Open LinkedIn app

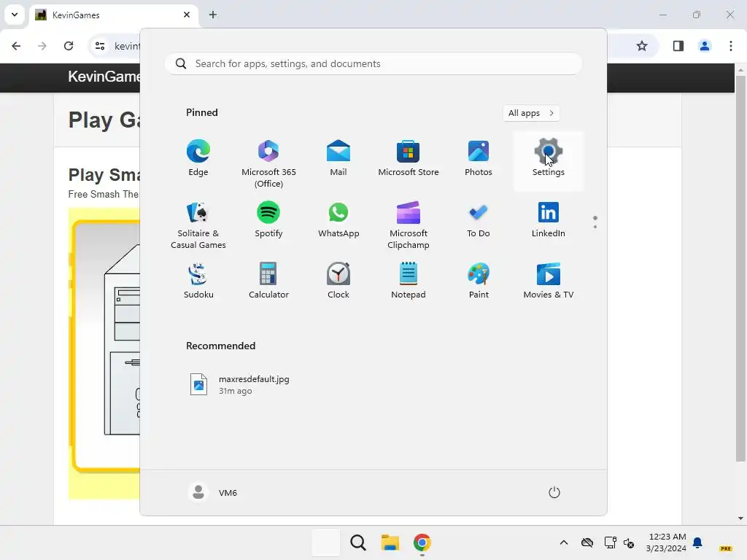(x=549, y=219)
